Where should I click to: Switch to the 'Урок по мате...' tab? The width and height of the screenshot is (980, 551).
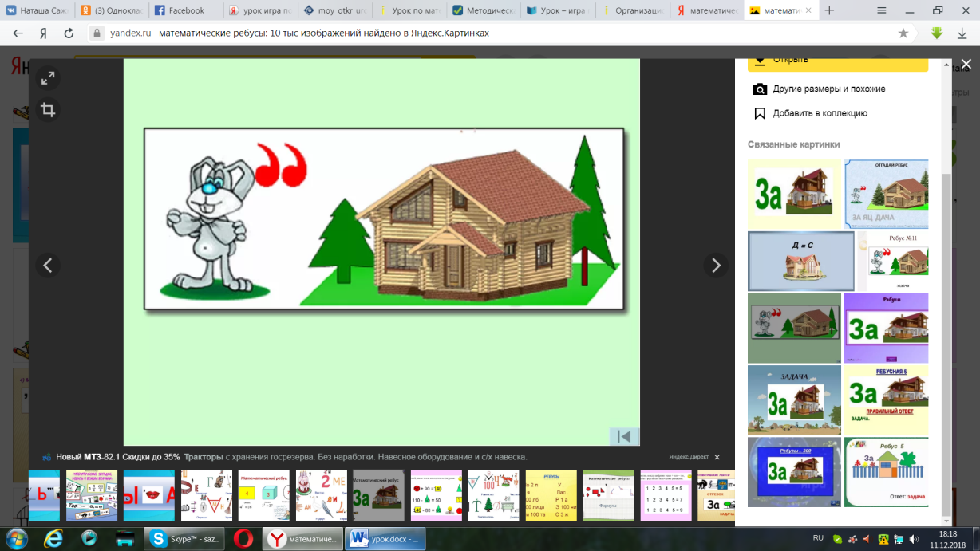[411, 10]
